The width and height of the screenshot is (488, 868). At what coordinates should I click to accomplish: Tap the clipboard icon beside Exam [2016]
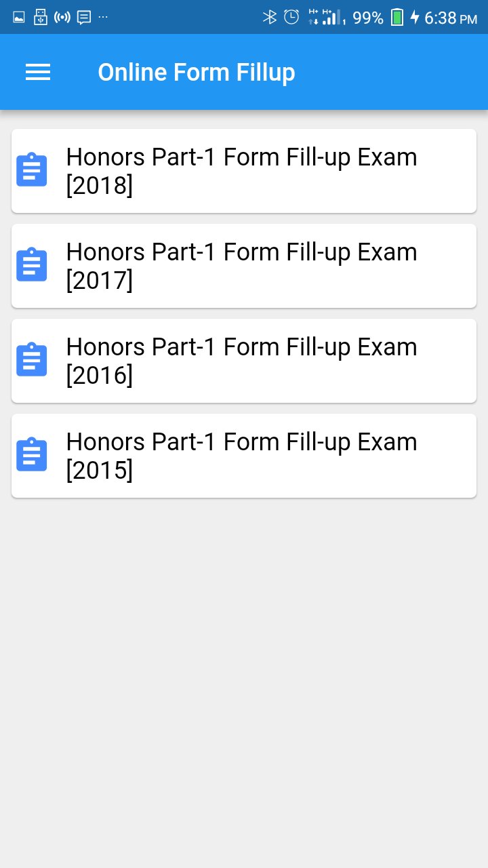[32, 360]
